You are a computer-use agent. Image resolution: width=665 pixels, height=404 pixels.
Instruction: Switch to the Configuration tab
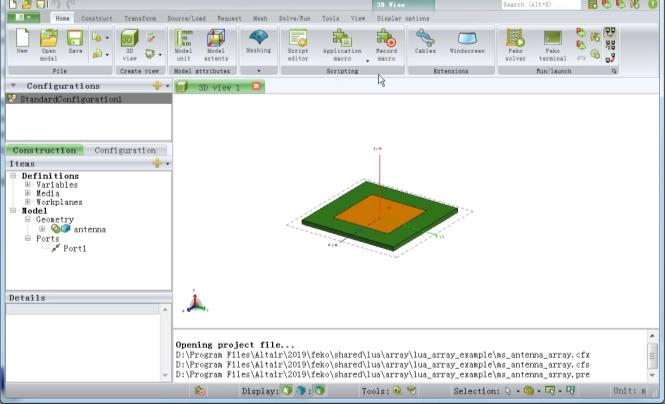(x=125, y=150)
